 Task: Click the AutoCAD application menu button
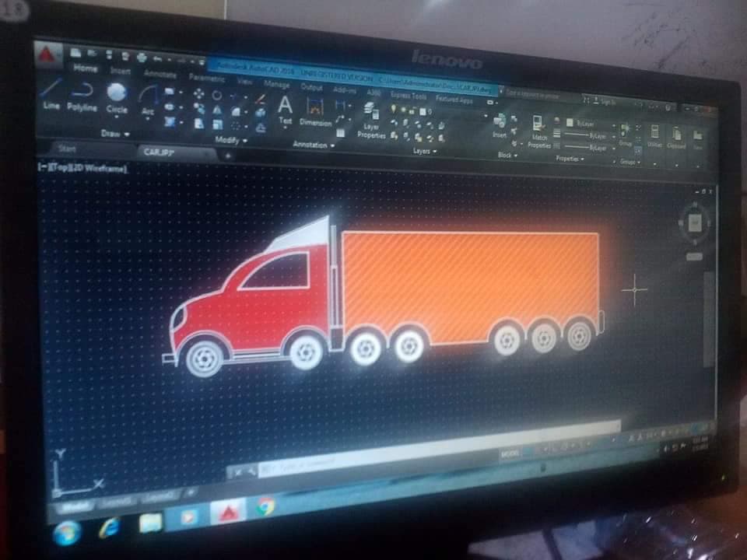(x=48, y=54)
